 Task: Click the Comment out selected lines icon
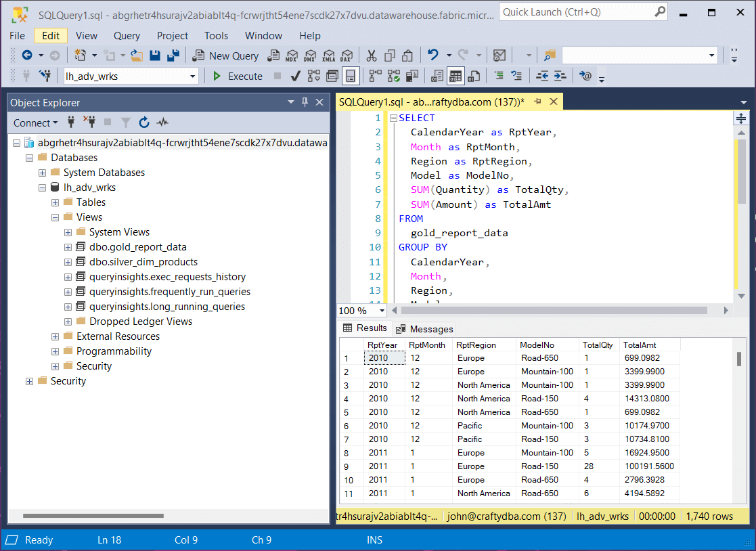[x=499, y=76]
